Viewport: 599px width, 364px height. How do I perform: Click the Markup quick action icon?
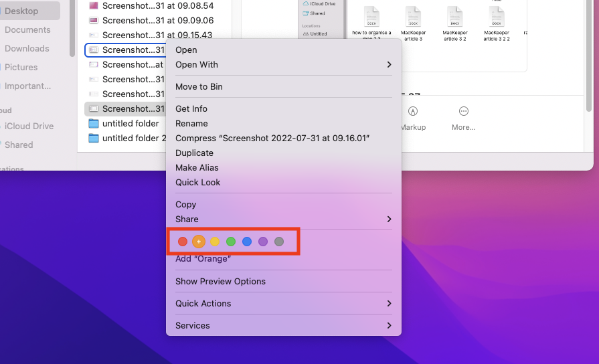[413, 111]
